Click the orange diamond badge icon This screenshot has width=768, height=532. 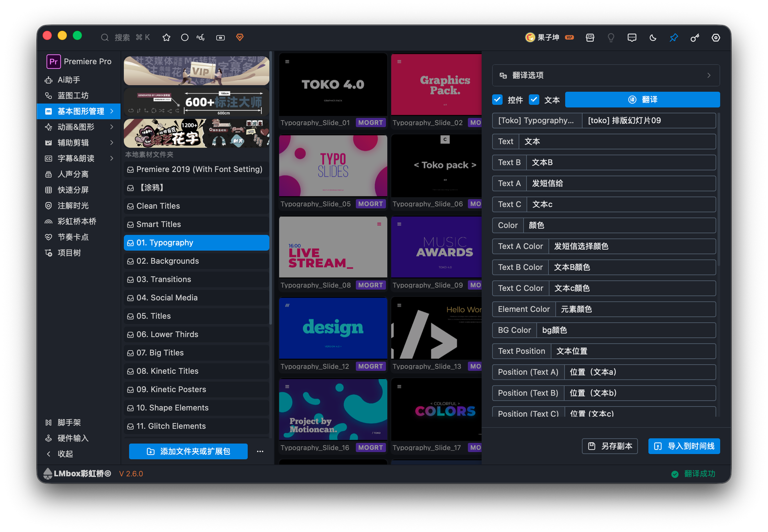pos(240,37)
